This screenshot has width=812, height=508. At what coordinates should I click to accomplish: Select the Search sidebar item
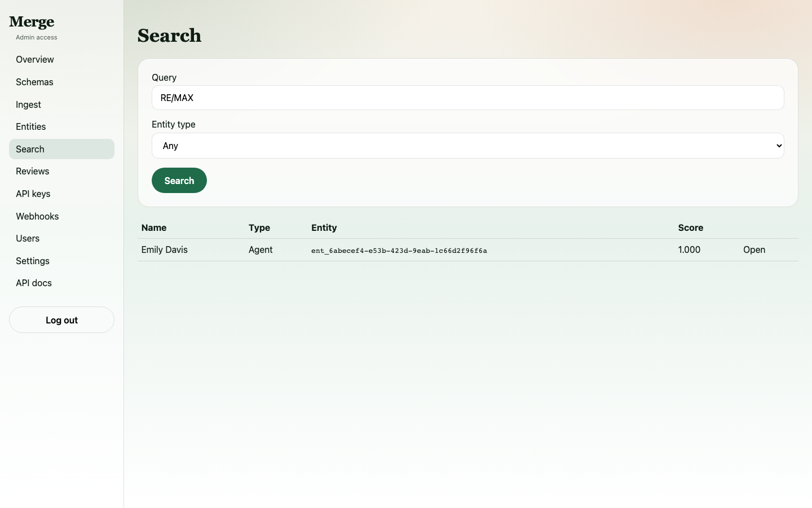(61, 149)
